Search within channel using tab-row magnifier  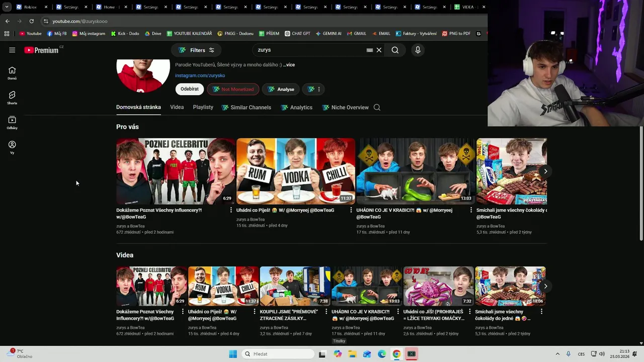click(x=377, y=107)
